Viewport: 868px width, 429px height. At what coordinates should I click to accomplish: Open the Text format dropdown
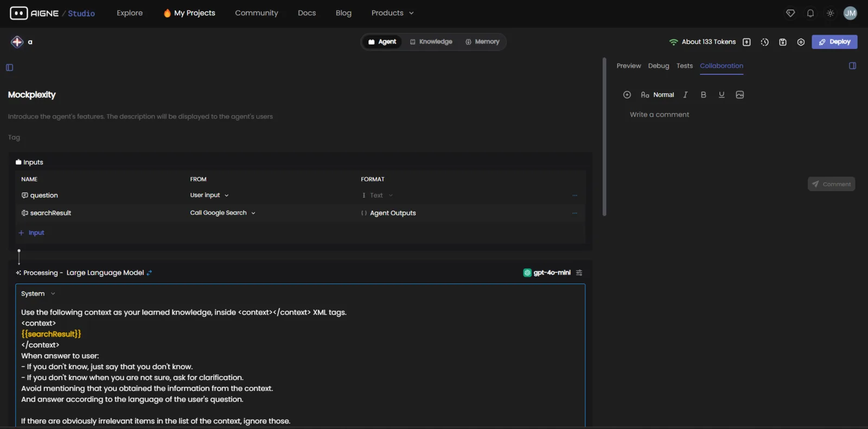click(377, 195)
